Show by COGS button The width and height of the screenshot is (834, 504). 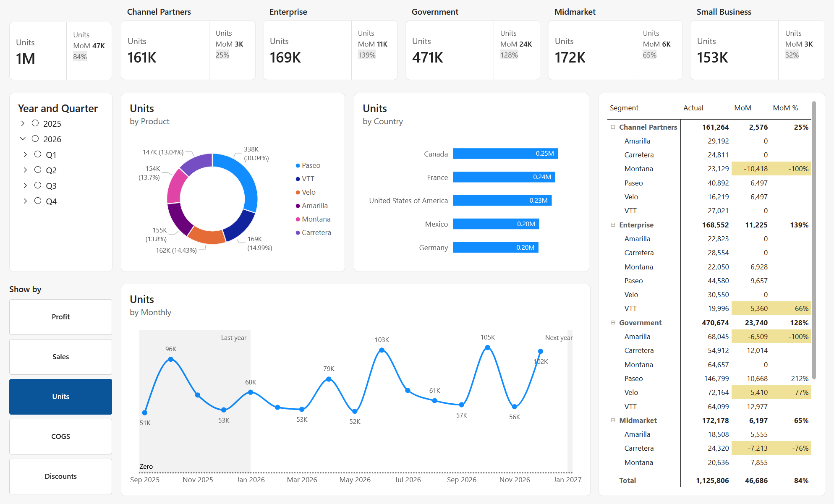[60, 436]
